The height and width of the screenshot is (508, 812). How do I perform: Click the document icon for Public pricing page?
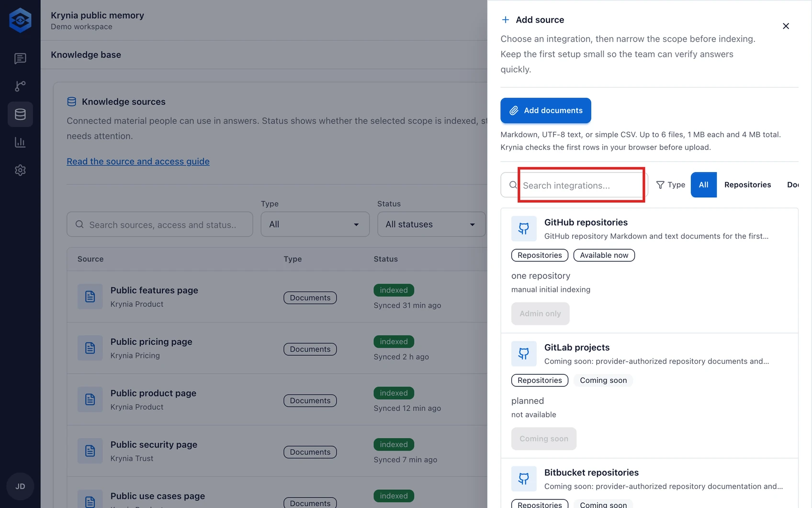click(90, 348)
